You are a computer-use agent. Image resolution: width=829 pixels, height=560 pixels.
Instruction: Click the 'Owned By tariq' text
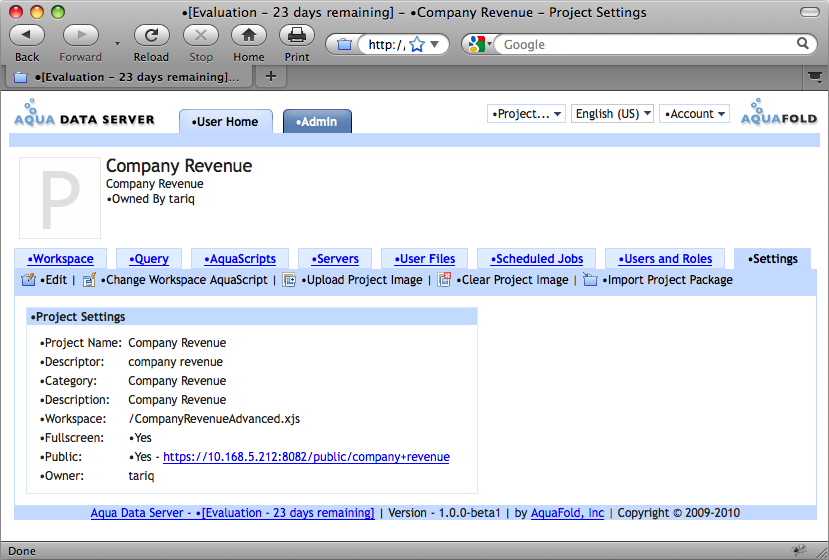[151, 199]
